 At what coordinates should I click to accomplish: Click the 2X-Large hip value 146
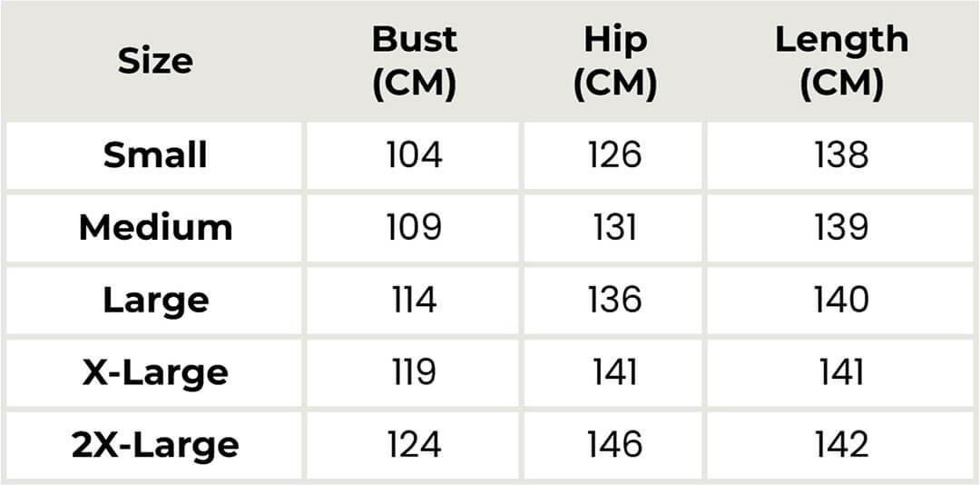click(x=615, y=446)
